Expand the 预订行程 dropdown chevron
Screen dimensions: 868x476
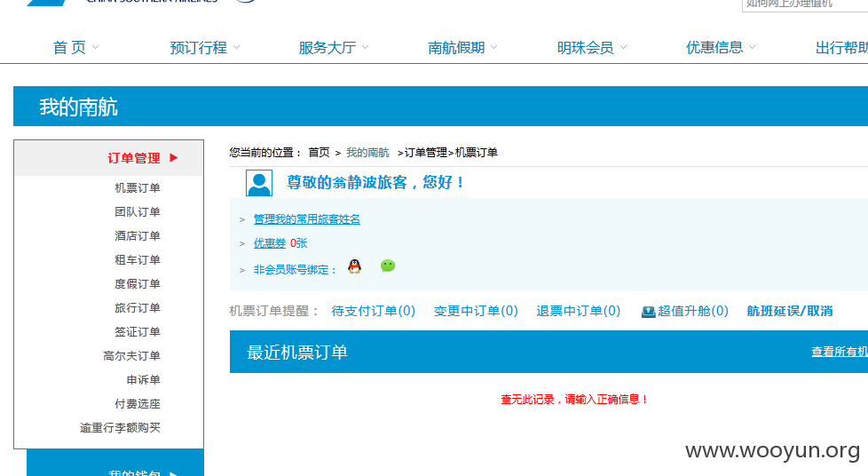[x=236, y=48]
